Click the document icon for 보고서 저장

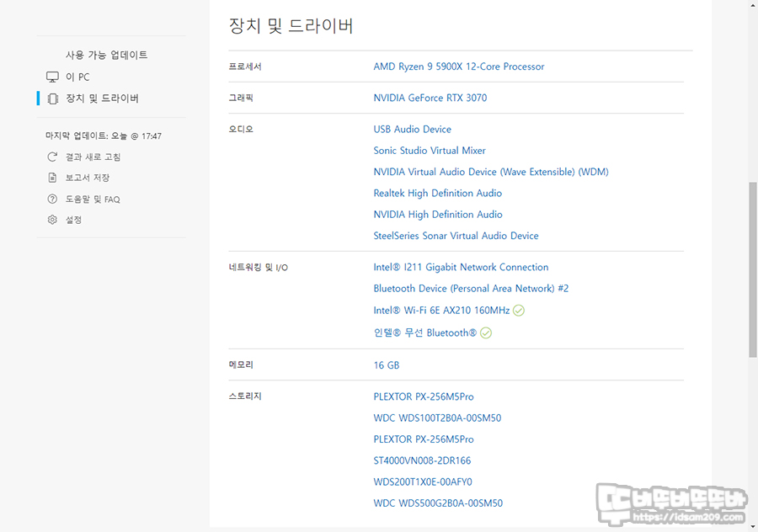(x=52, y=178)
